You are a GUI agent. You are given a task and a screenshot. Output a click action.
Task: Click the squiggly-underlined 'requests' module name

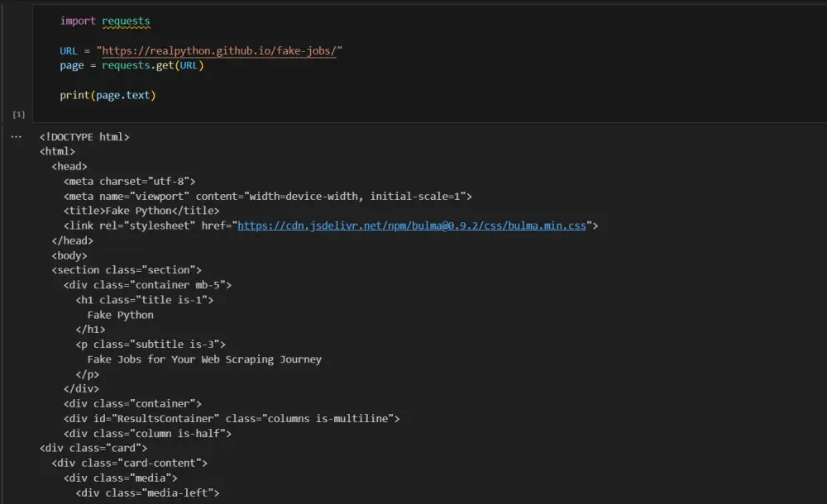pos(126,21)
